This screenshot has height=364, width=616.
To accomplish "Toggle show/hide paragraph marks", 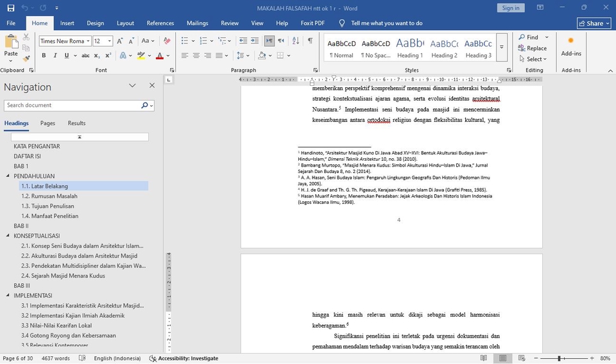I will 310,41.
